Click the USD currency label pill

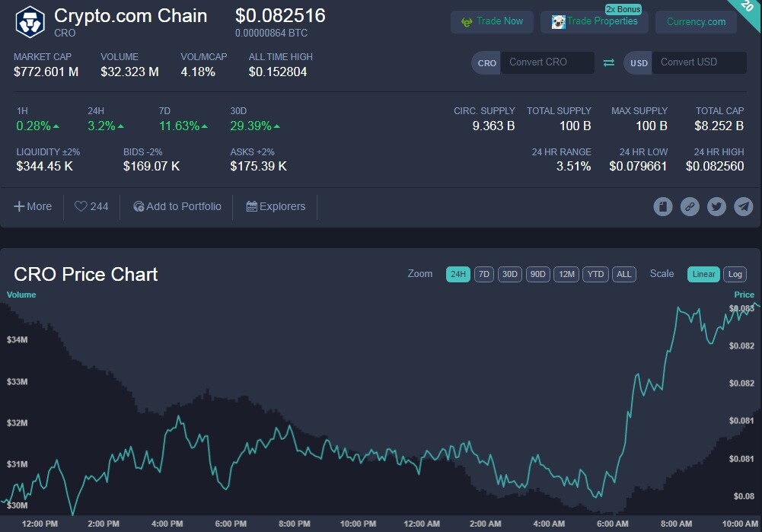coord(639,62)
